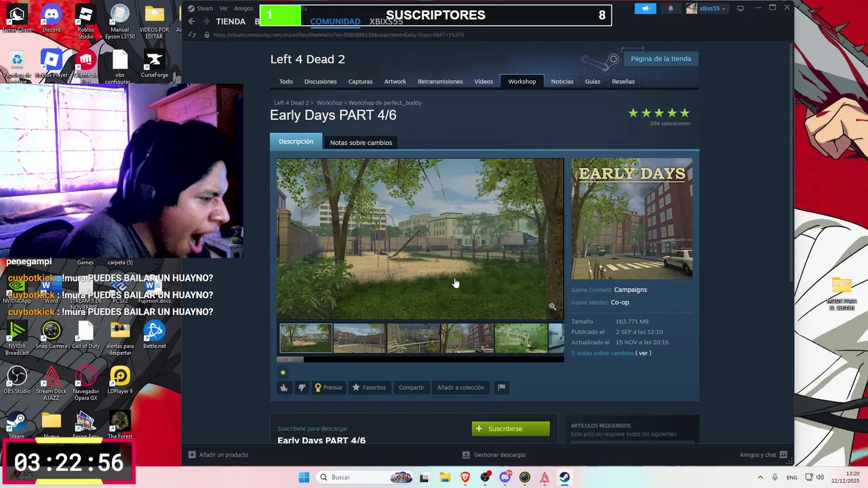Give the item a thumbs up rating
The image size is (868, 488).
pos(284,388)
